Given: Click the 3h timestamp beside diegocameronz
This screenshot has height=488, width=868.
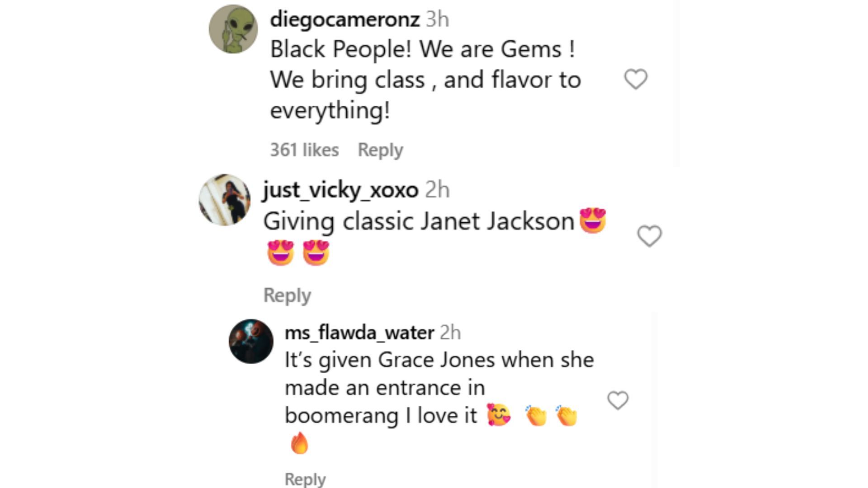Looking at the screenshot, I should 438,19.
